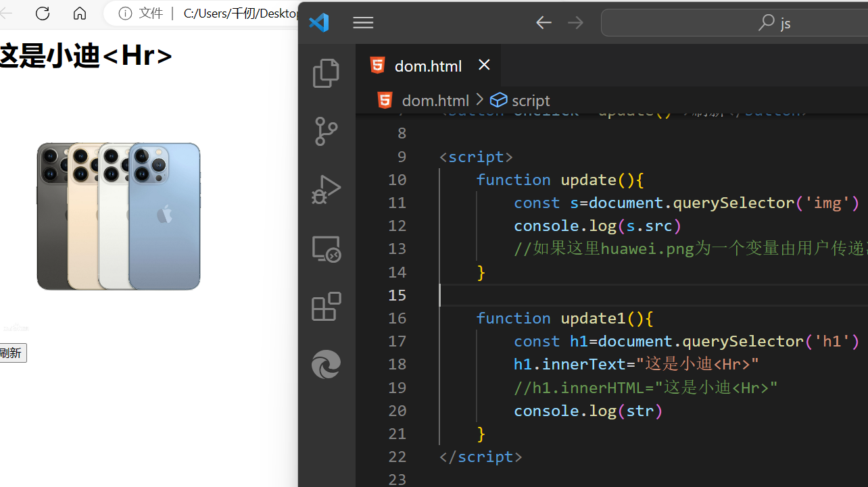Click the h1.innerText assignment line
The image size is (868, 487).
pos(636,364)
